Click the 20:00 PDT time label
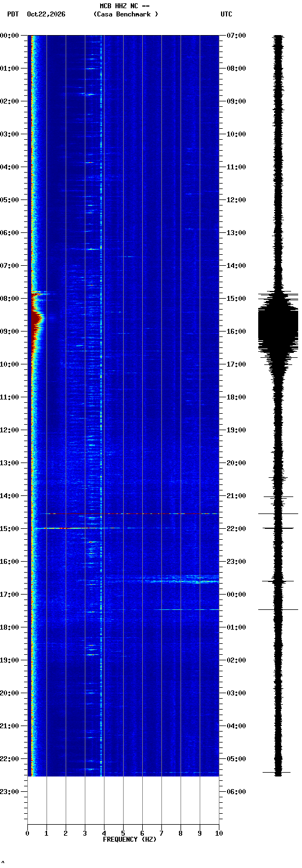The height and width of the screenshot is (868, 302). (10, 693)
